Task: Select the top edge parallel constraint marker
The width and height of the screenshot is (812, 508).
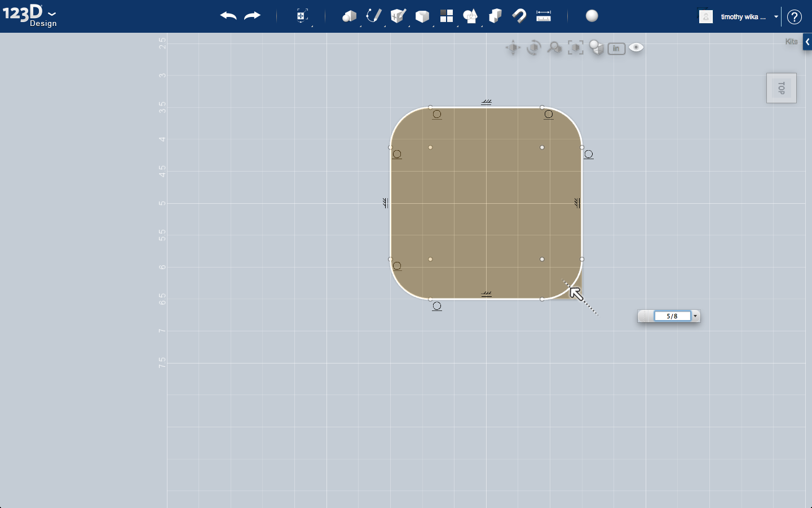Action: 486,102
